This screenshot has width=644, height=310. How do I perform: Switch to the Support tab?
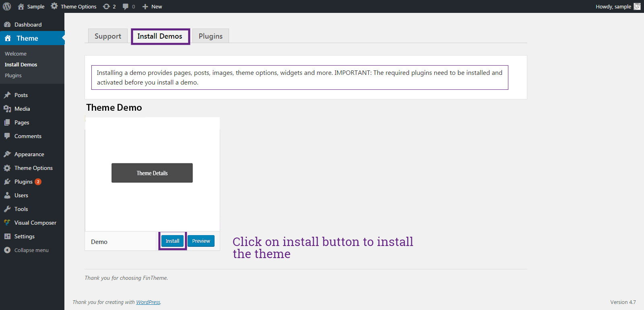(x=107, y=36)
